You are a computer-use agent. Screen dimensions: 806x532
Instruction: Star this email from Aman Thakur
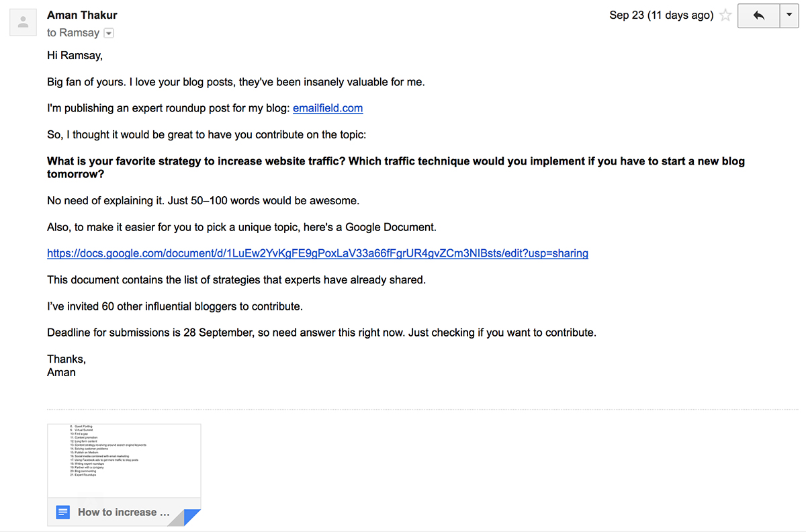click(725, 15)
